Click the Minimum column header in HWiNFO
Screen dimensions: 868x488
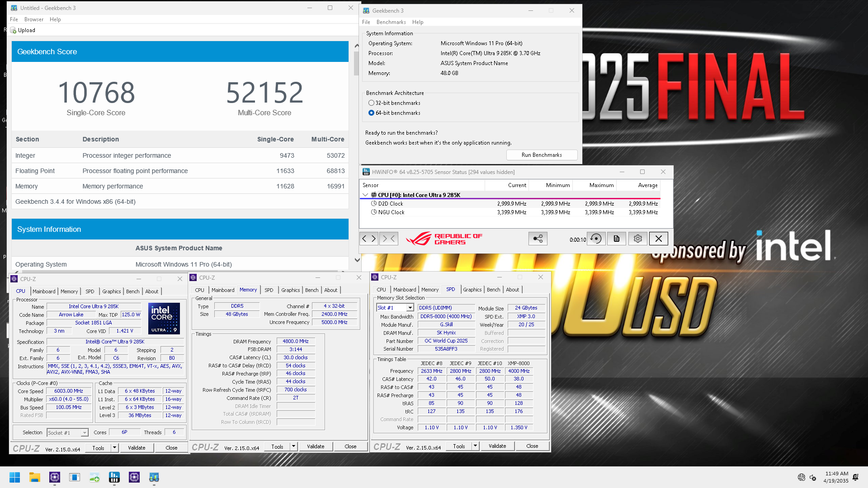(x=551, y=185)
